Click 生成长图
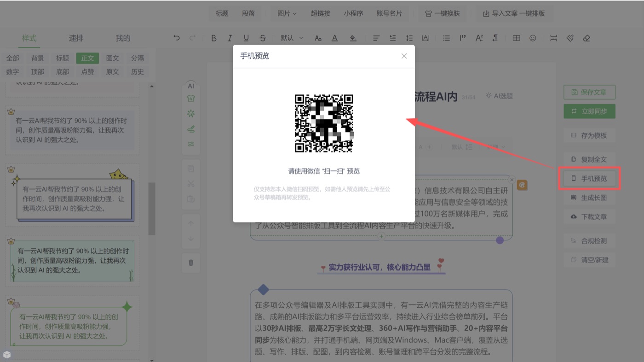Viewport: 644px width, 362px height. pos(589,198)
